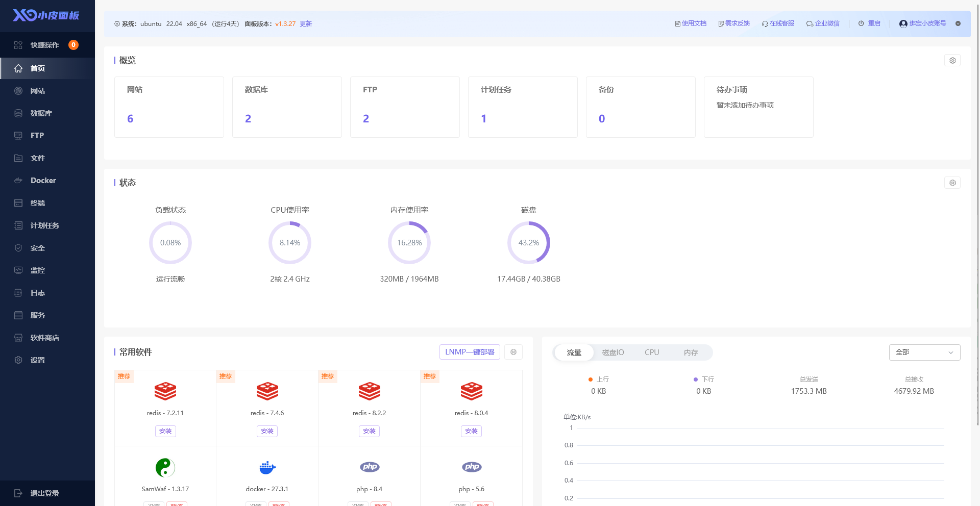
Task: Open the 终端 terminal icon in sidebar
Action: point(18,203)
